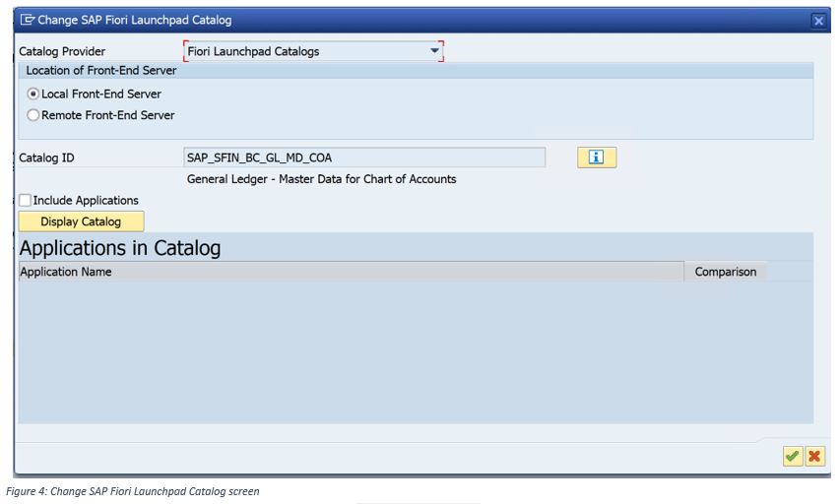Close the dialog using the title bar X

coord(818,21)
